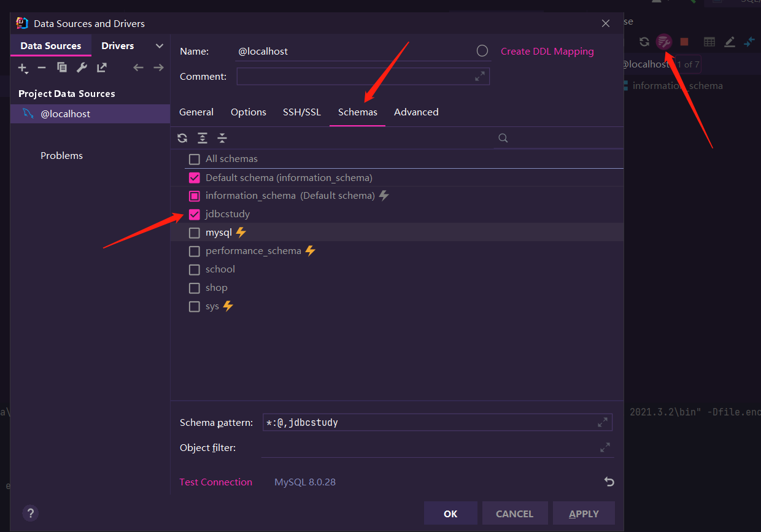The width and height of the screenshot is (761, 532).
Task: Check the All schemas checkbox
Action: [x=195, y=159]
